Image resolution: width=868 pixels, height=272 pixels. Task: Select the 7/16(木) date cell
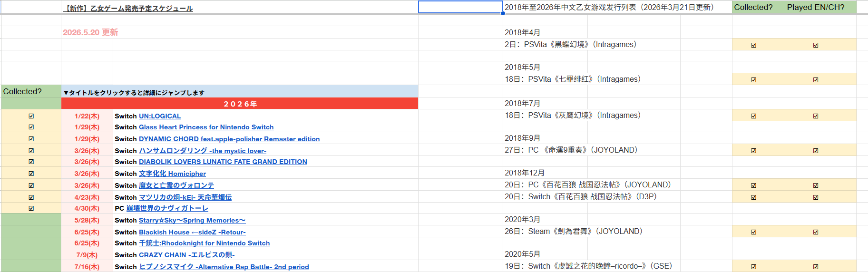point(87,267)
